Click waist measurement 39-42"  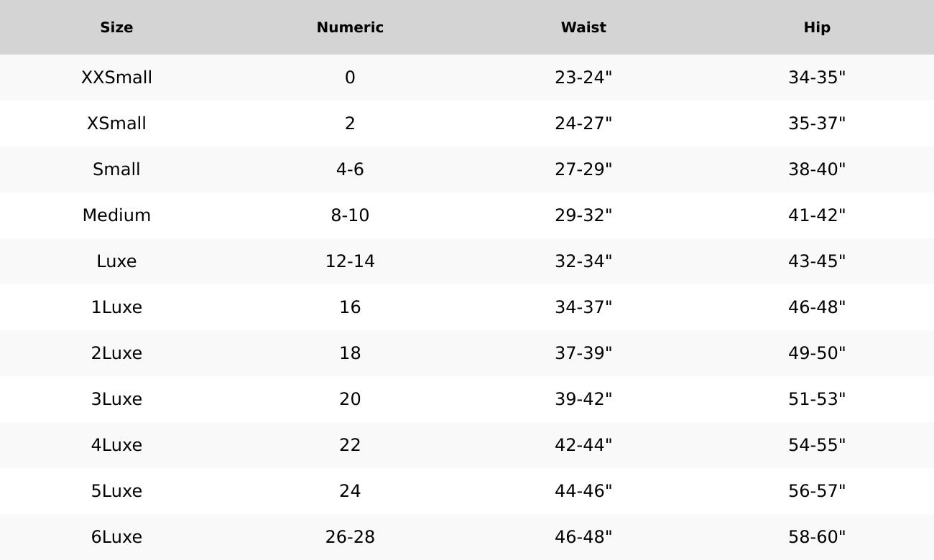pos(583,399)
